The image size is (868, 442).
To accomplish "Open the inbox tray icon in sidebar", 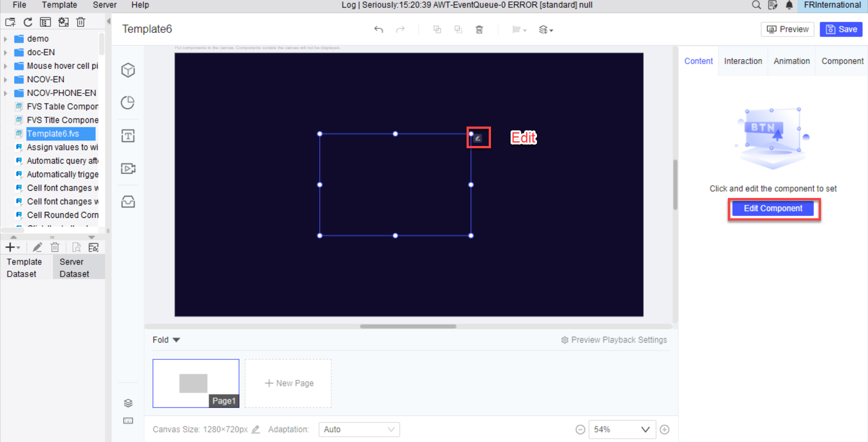I will pyautogui.click(x=128, y=202).
